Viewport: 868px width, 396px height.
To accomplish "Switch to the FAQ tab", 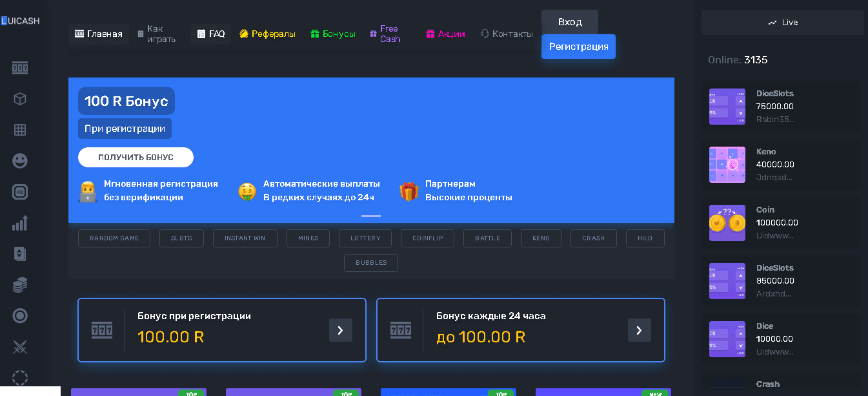I will [x=210, y=34].
